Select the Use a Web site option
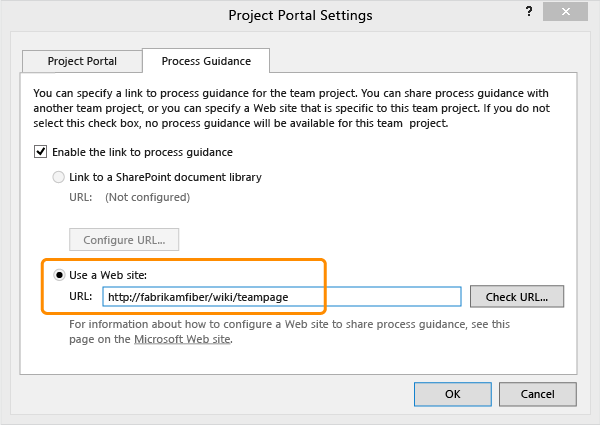 (58, 275)
